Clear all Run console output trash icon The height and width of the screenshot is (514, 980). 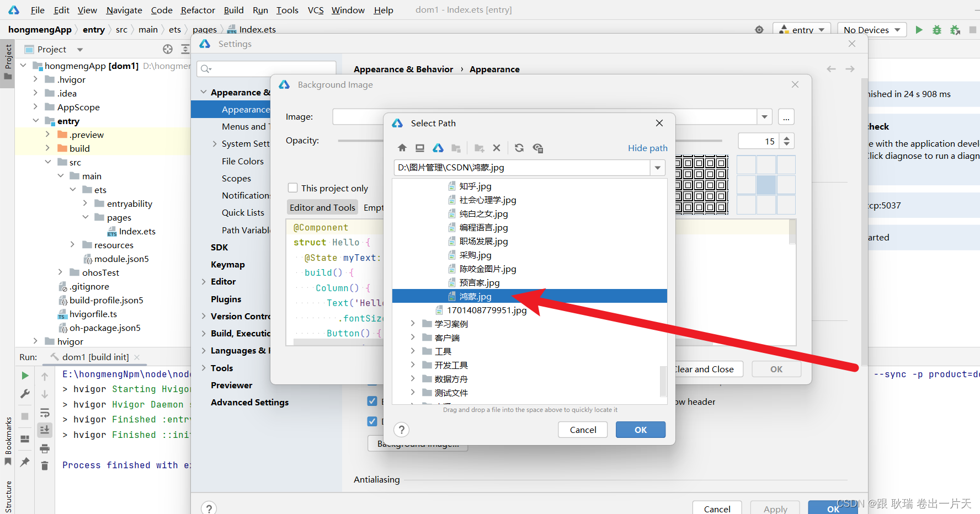click(x=45, y=466)
